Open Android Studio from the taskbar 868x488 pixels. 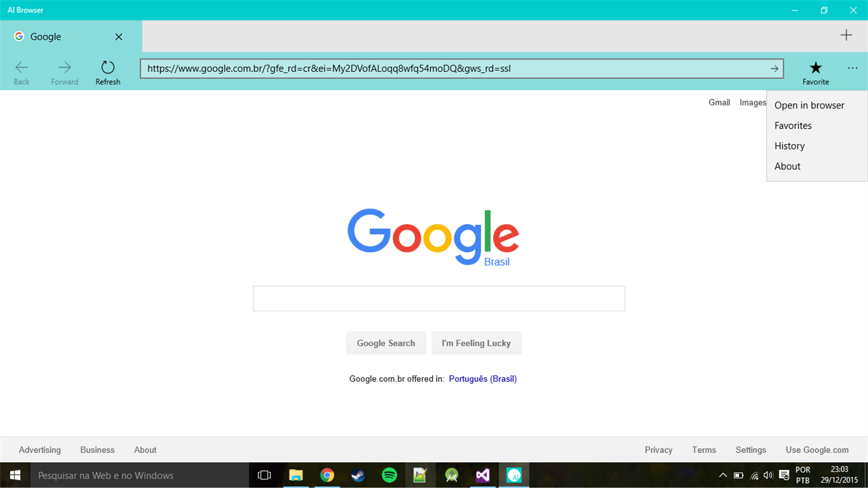click(451, 475)
